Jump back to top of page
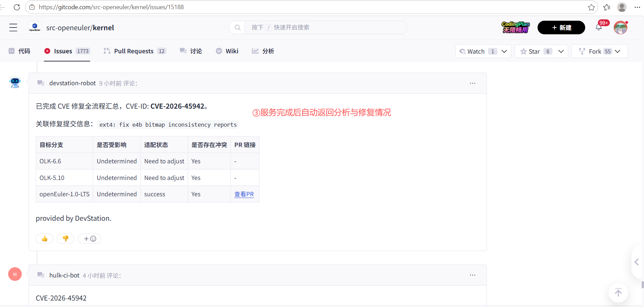 (x=618, y=292)
